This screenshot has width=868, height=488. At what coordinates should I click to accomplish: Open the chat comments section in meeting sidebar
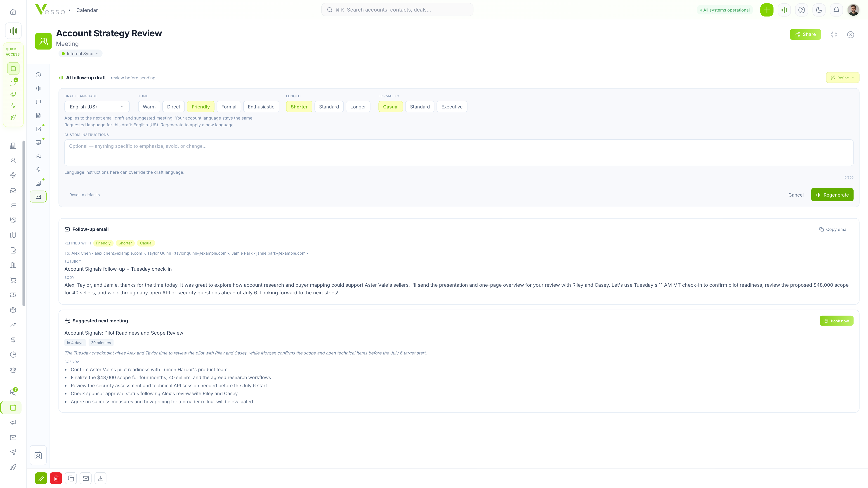[38, 102]
